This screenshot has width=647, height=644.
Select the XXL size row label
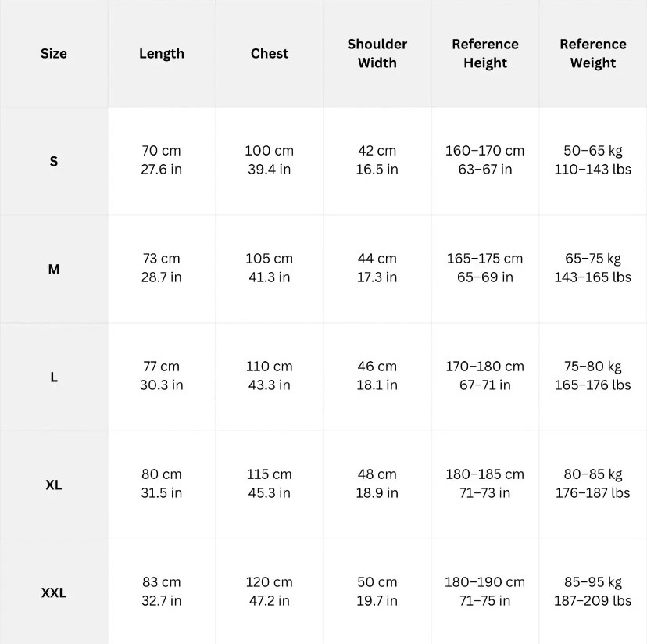[54, 592]
